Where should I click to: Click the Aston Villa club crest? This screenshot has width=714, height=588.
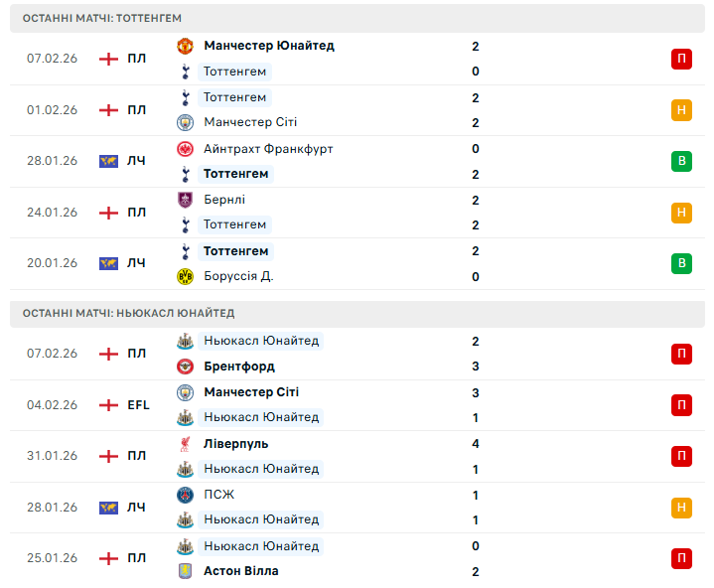tap(185, 571)
